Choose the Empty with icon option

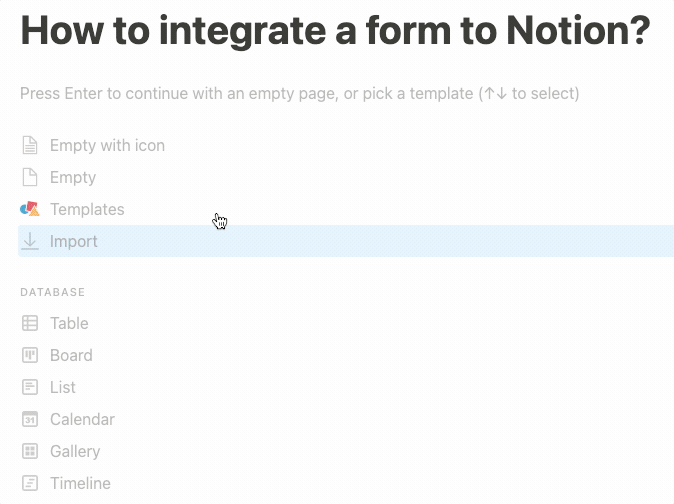point(107,145)
